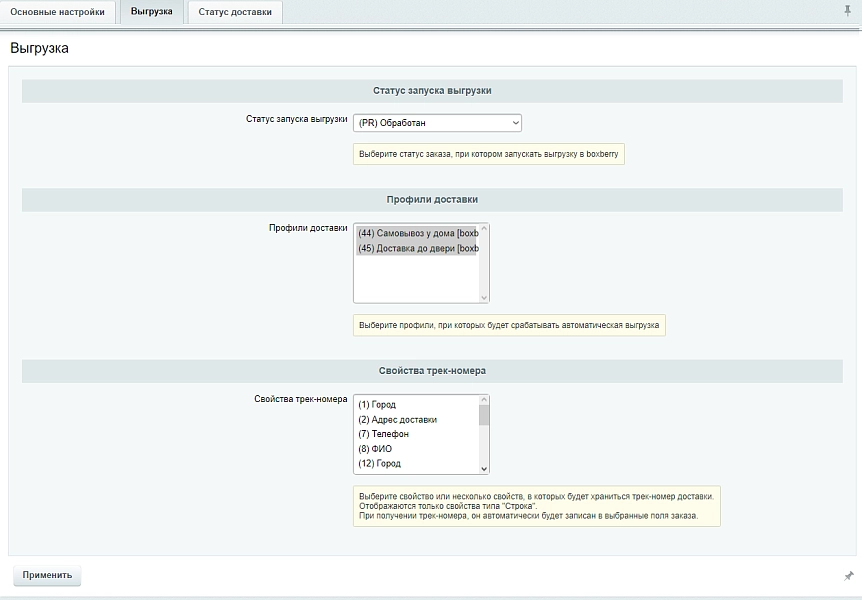Screen dimensions: 862x600
Task: Choose (2) Адрес доставки property
Action: click(x=417, y=420)
